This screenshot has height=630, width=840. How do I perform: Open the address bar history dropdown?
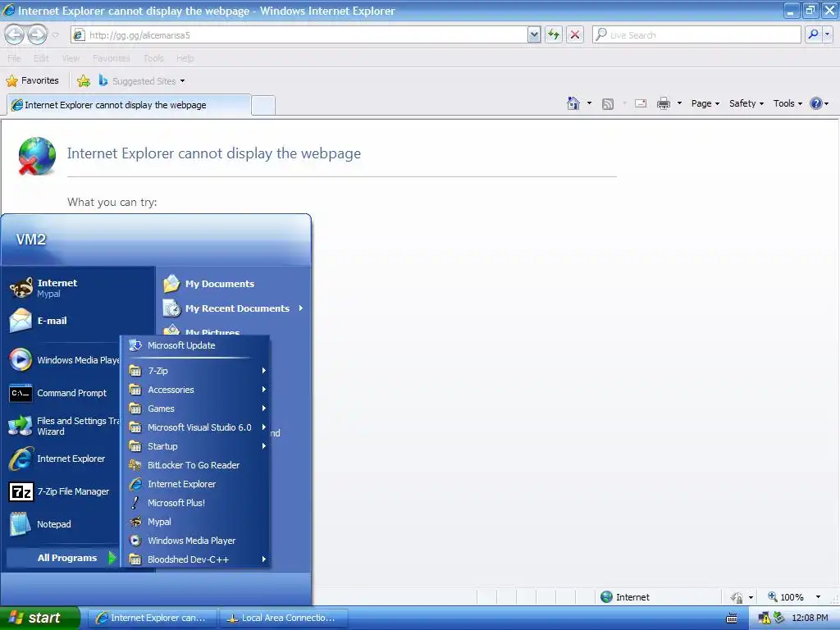[533, 34]
